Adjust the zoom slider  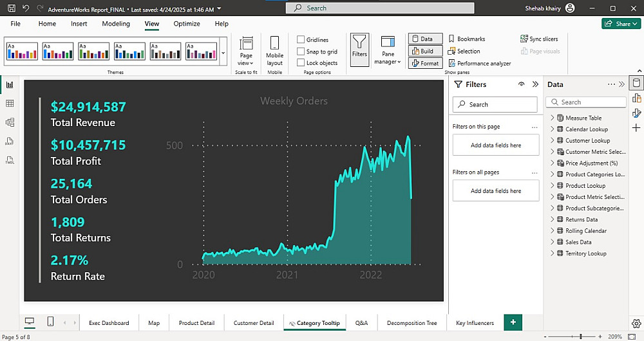tap(581, 337)
